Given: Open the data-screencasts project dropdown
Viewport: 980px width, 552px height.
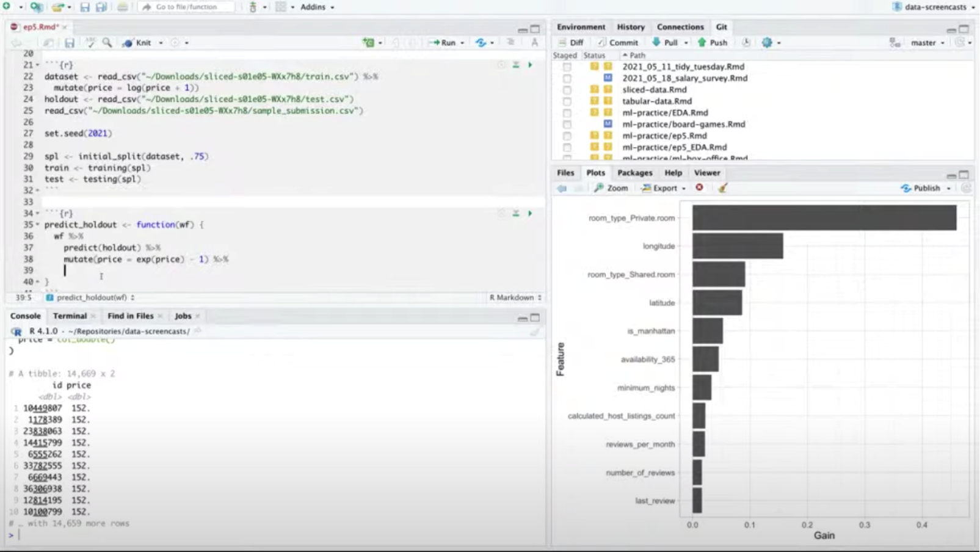Looking at the screenshot, I should [934, 7].
